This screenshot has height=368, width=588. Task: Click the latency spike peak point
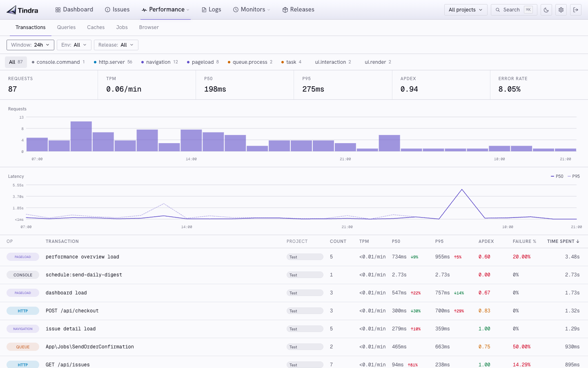[x=462, y=189]
